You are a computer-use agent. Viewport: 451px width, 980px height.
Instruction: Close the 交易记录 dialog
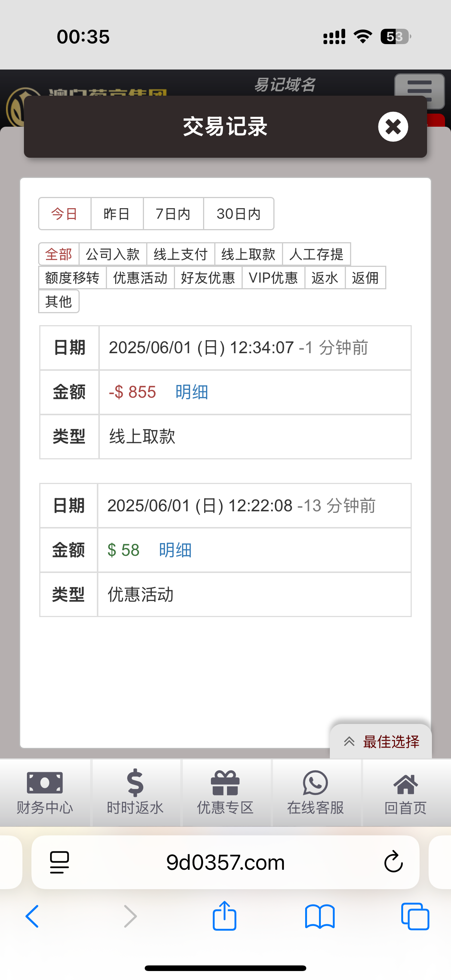393,127
